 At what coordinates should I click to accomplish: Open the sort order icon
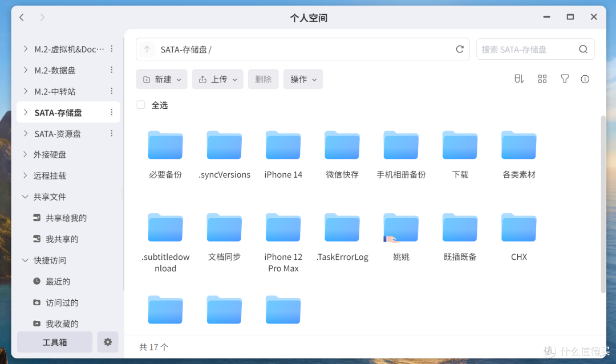(x=519, y=79)
